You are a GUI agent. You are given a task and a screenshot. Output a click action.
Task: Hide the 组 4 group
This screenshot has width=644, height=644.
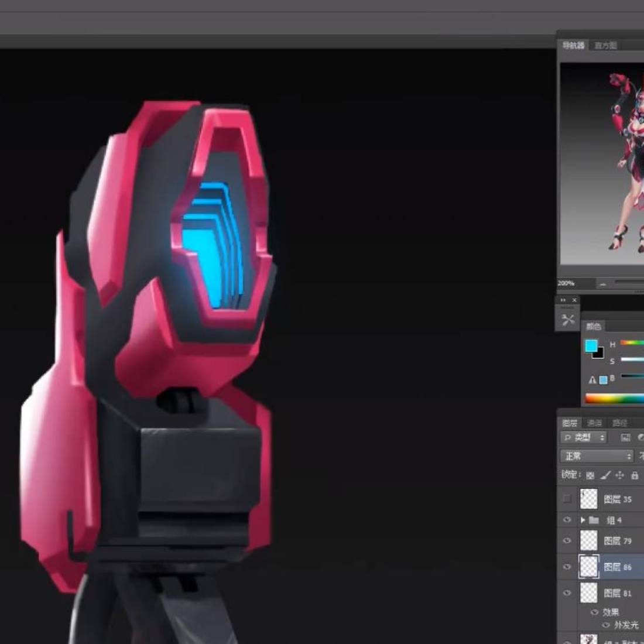coord(567,520)
